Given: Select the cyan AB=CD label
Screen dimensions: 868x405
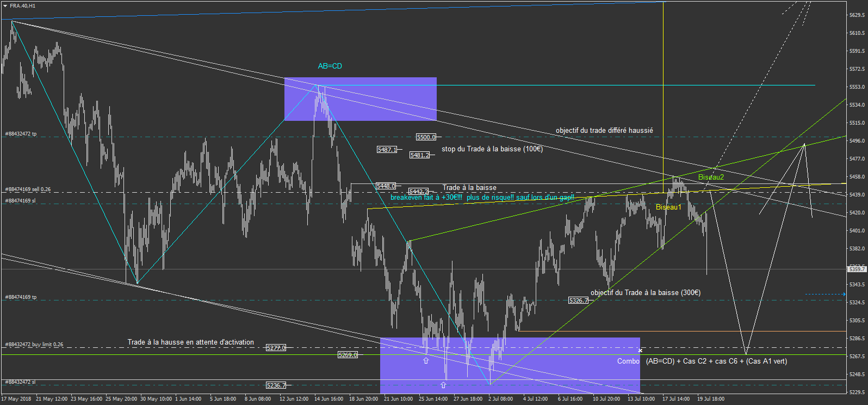Looking at the screenshot, I should (x=330, y=66).
